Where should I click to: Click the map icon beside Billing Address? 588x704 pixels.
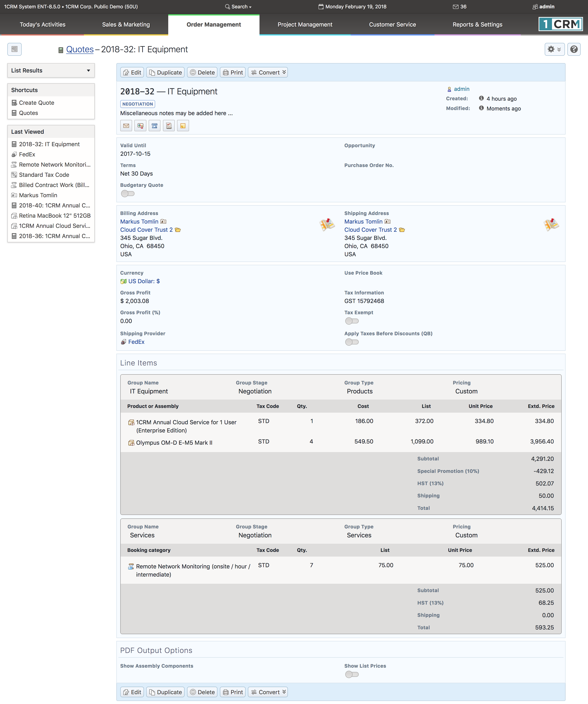(327, 224)
